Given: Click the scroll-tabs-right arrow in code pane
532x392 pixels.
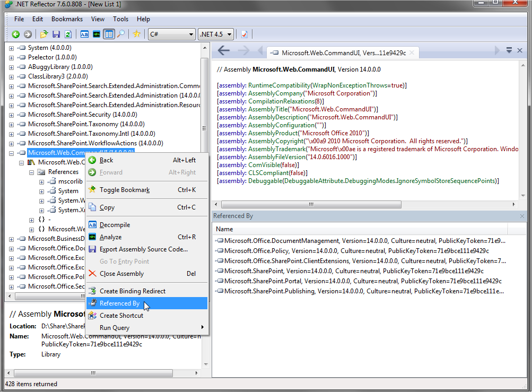Looking at the screenshot, I should [496, 50].
